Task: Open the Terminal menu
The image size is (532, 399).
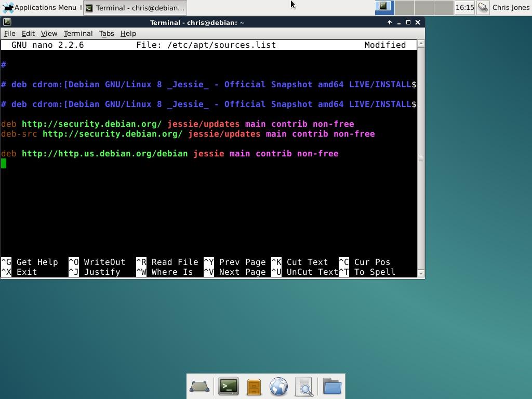Action: (x=78, y=33)
